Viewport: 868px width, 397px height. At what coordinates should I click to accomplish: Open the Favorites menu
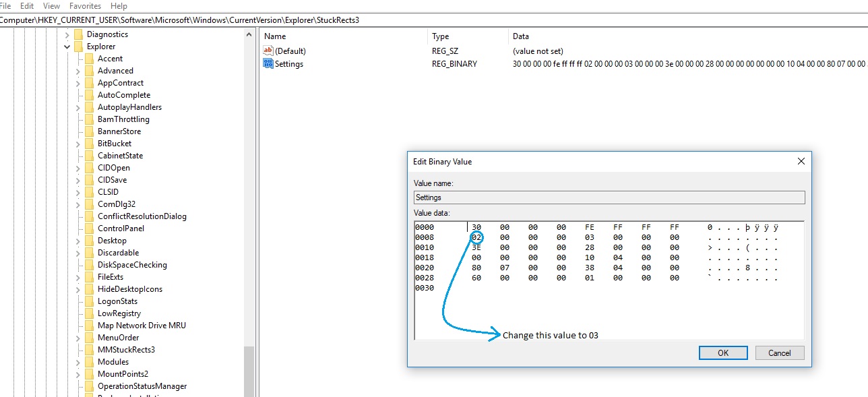[x=85, y=5]
